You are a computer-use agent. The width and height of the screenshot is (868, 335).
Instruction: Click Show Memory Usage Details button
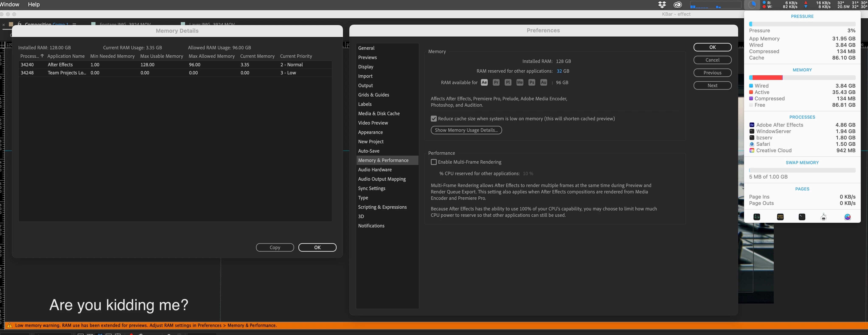[466, 130]
